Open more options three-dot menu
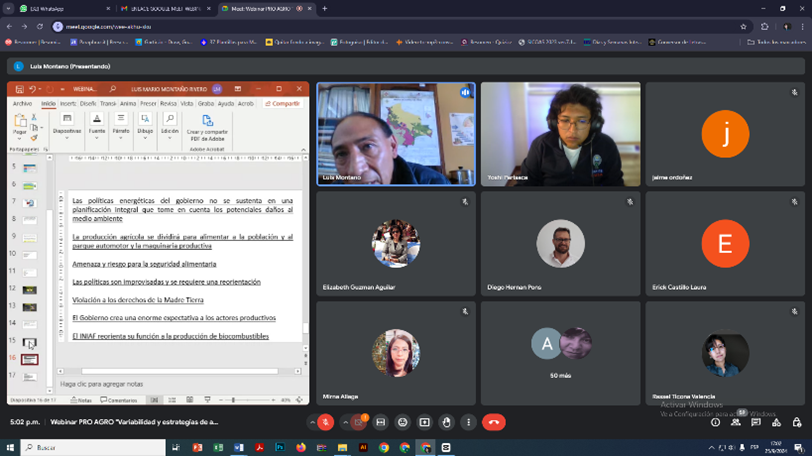This screenshot has height=456, width=812. tap(468, 422)
